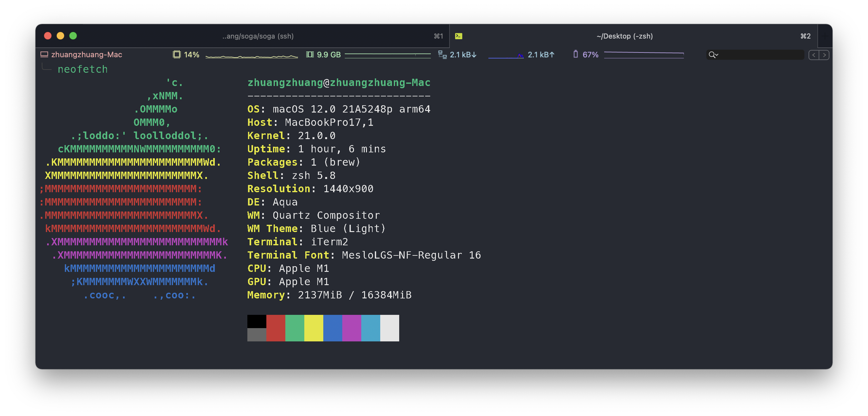Click the 2.1 kB download rate
Screen dimensions: 868x416
point(463,55)
